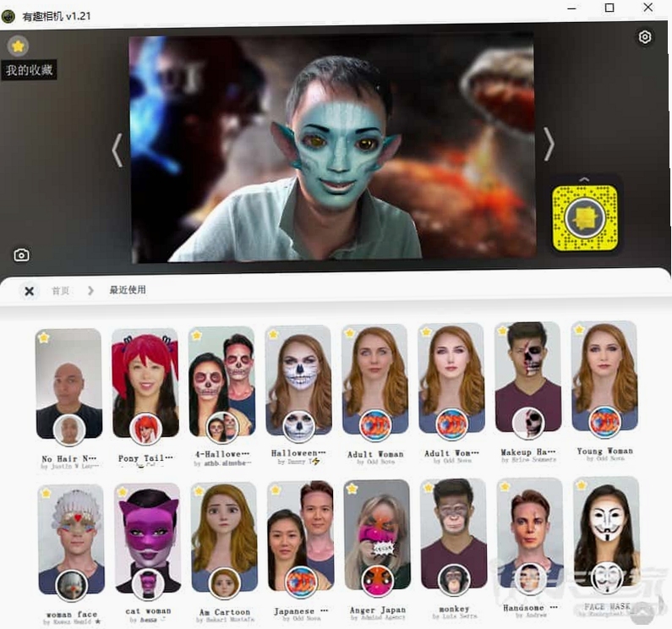This screenshot has height=629, width=672.
Task: Toggle favorite star on woman face lens
Action: click(46, 493)
